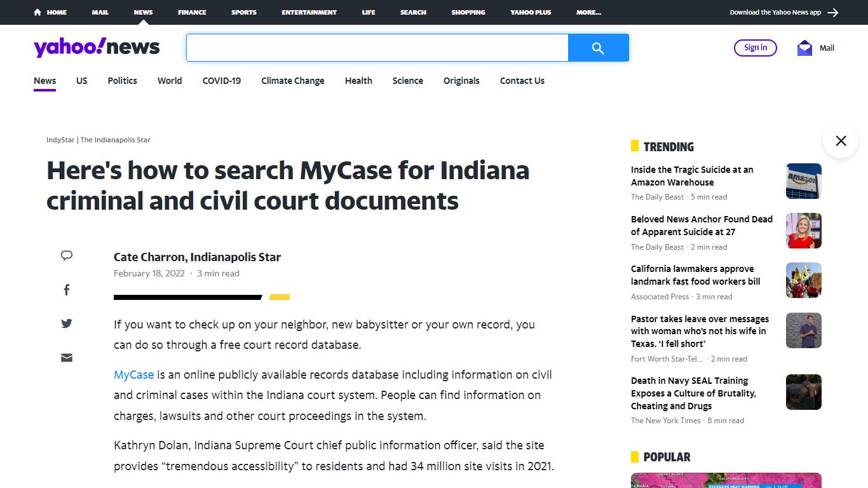Viewport: 868px width, 488px height.
Task: Open 'Inside the Tragic Suicide at an Amazon Warehouse'
Action: pos(692,176)
